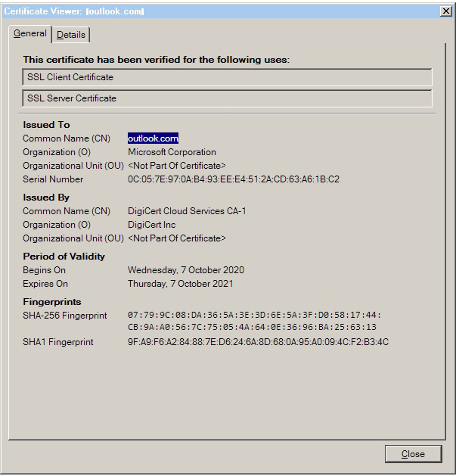Click the serial number starting 0C:05:7E
The width and height of the screenshot is (456, 476).
tap(234, 179)
